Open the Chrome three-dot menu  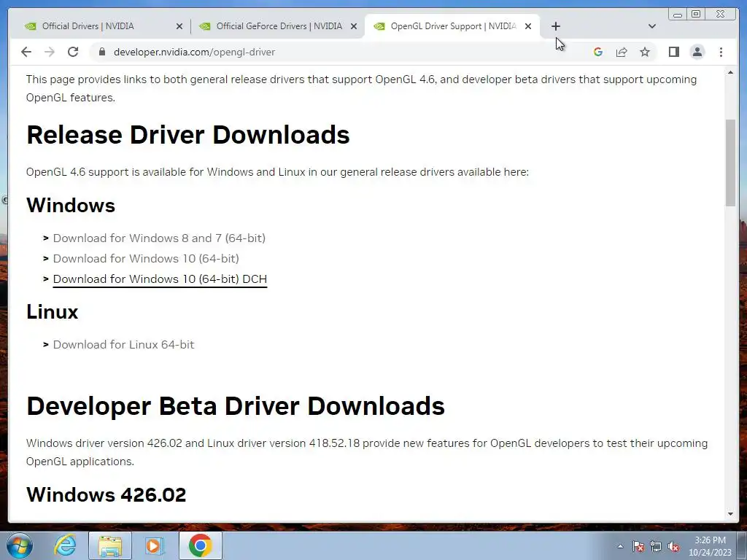pos(721,52)
